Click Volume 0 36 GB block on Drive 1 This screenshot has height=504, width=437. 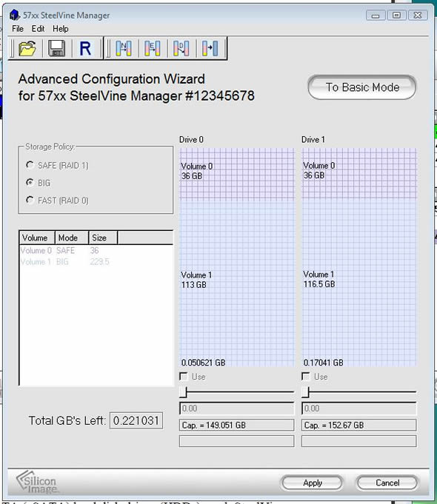click(358, 173)
